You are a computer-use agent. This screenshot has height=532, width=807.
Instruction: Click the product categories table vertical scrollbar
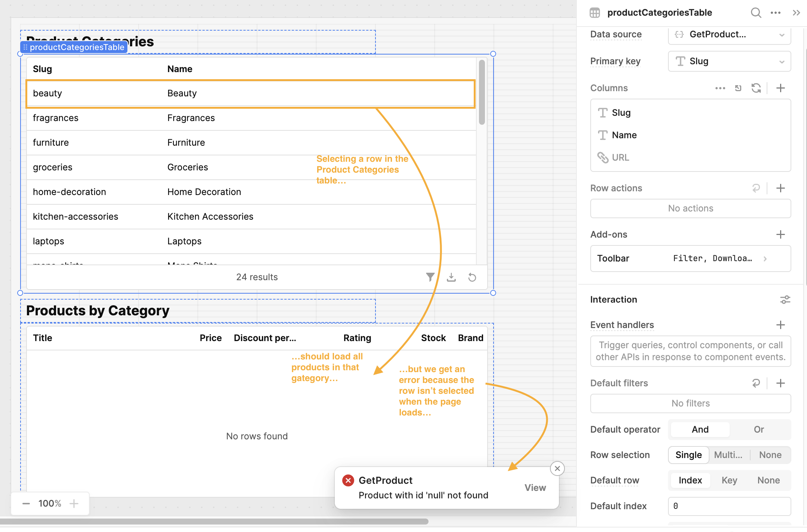(482, 92)
